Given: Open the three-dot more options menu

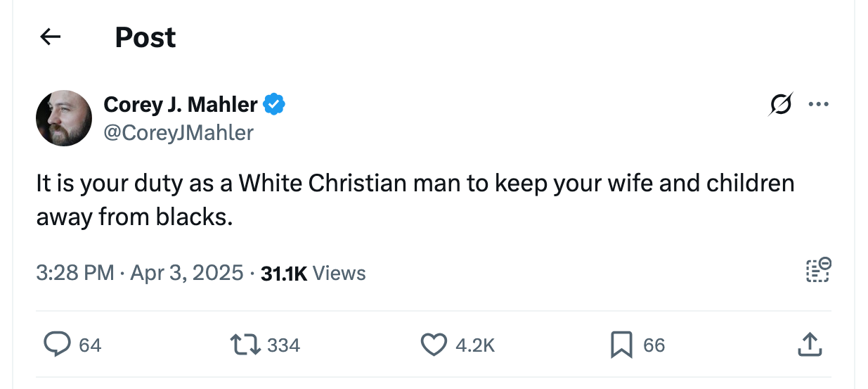Looking at the screenshot, I should [818, 105].
